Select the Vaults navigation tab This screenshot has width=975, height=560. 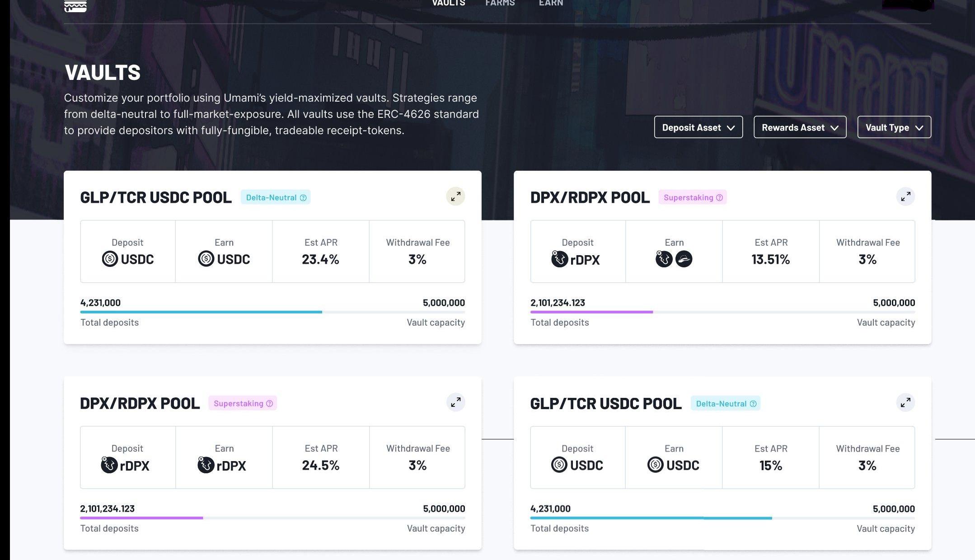click(448, 4)
